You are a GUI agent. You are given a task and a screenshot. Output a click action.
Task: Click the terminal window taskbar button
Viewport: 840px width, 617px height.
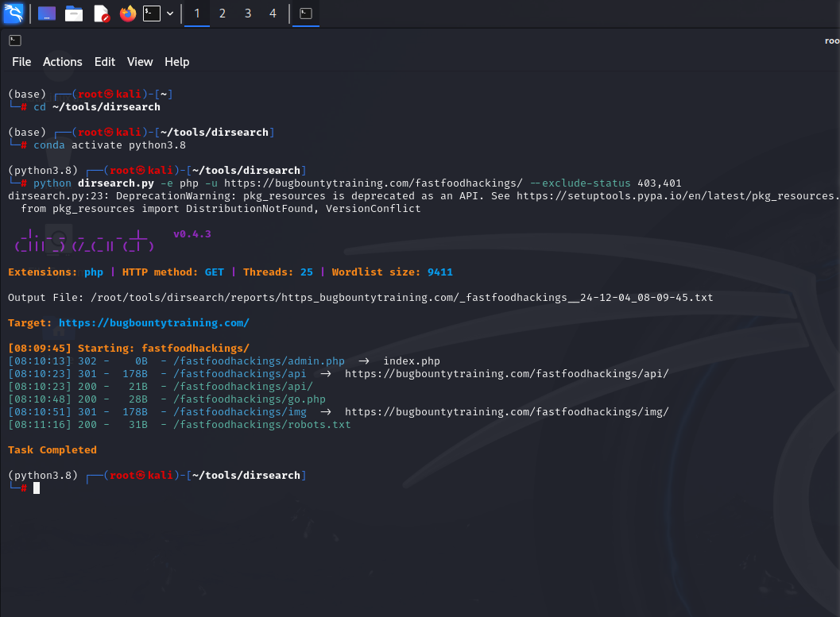[305, 13]
